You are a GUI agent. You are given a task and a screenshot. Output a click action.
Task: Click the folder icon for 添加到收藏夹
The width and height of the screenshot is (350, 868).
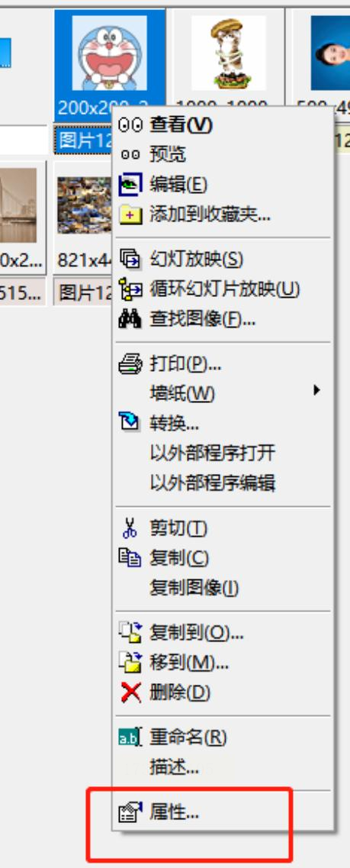click(130, 215)
